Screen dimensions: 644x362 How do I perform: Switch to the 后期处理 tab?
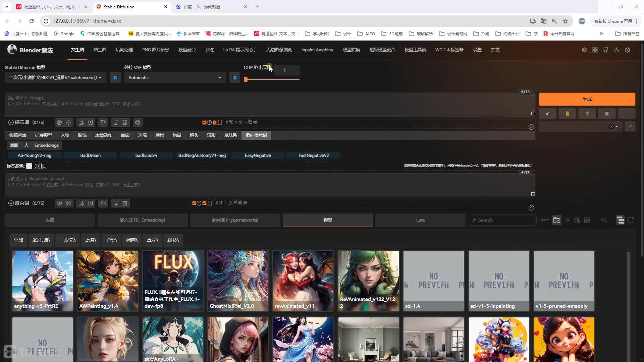124,50
